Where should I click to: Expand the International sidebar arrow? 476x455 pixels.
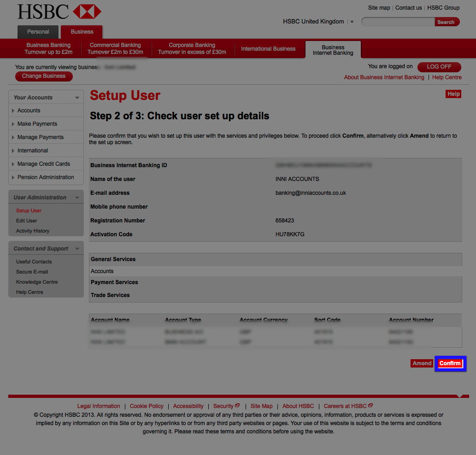(13, 151)
